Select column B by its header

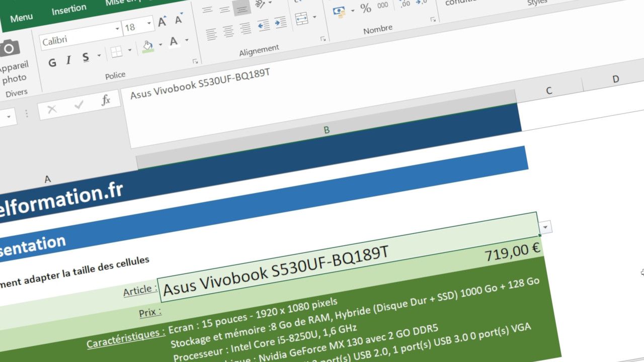[327, 130]
